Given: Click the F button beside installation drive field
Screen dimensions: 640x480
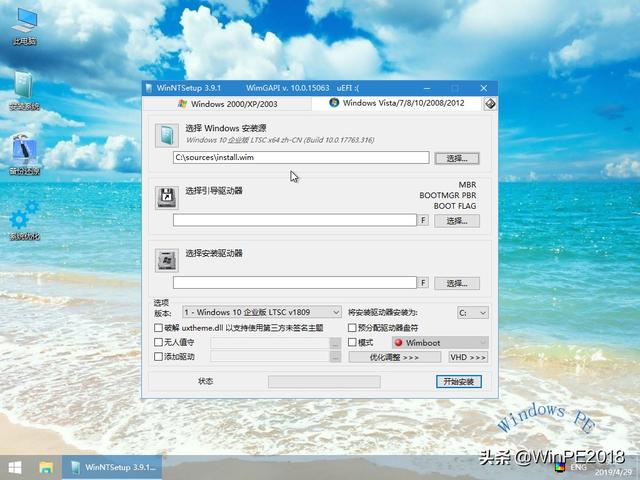Looking at the screenshot, I should (x=423, y=282).
